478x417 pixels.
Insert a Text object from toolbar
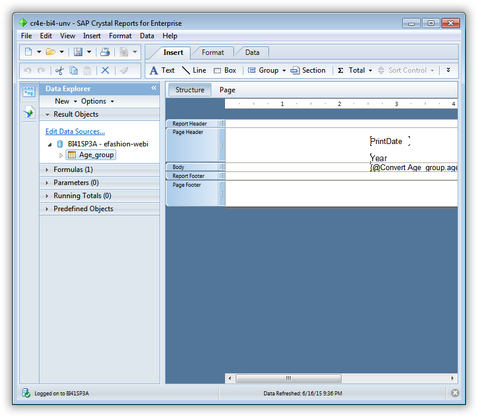[x=162, y=70]
